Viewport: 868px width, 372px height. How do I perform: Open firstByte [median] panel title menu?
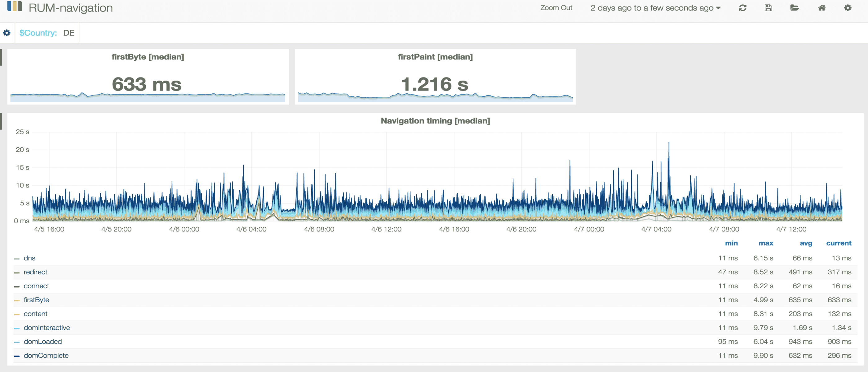tap(148, 57)
